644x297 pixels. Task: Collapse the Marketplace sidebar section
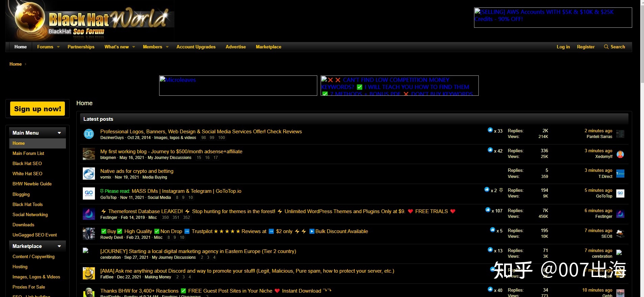[x=59, y=246]
